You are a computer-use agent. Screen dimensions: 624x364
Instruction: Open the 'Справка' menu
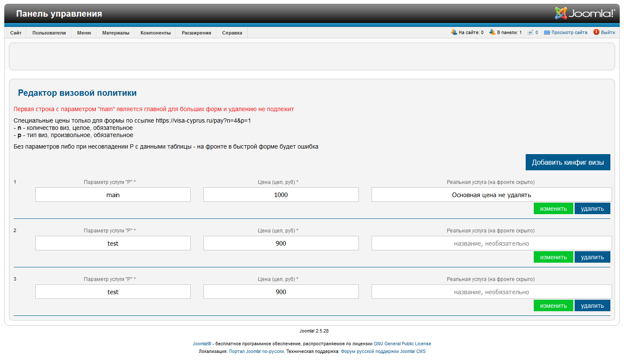click(x=232, y=33)
